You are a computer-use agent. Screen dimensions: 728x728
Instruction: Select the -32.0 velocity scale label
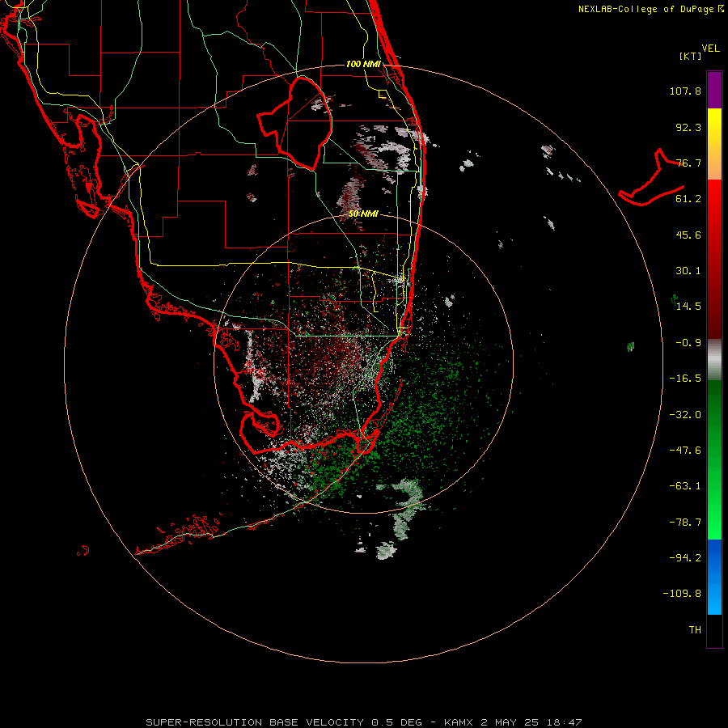[x=685, y=415]
